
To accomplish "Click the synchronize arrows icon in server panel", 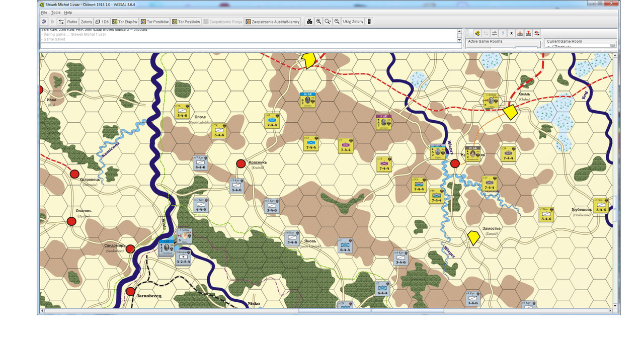I will pyautogui.click(x=494, y=33).
